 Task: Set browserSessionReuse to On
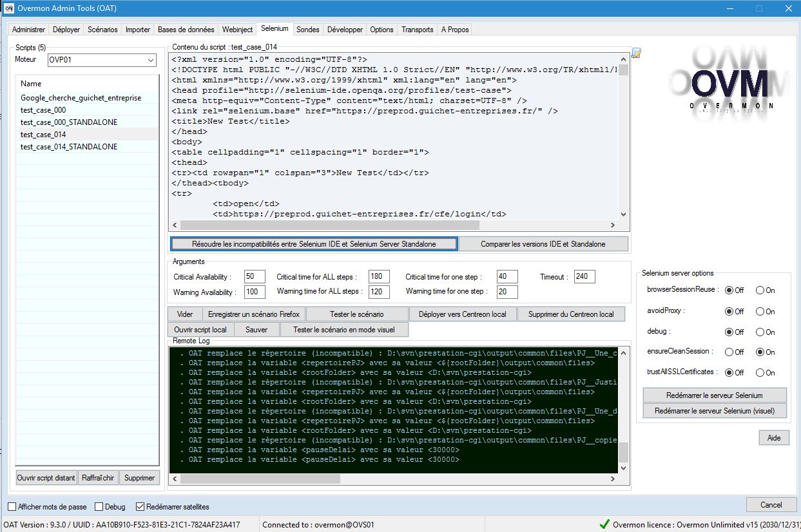click(760, 290)
